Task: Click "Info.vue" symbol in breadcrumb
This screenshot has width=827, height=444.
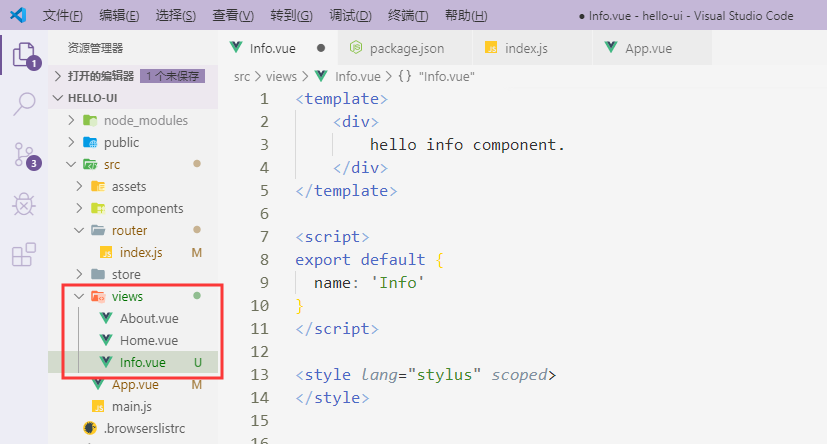Action: click(447, 76)
